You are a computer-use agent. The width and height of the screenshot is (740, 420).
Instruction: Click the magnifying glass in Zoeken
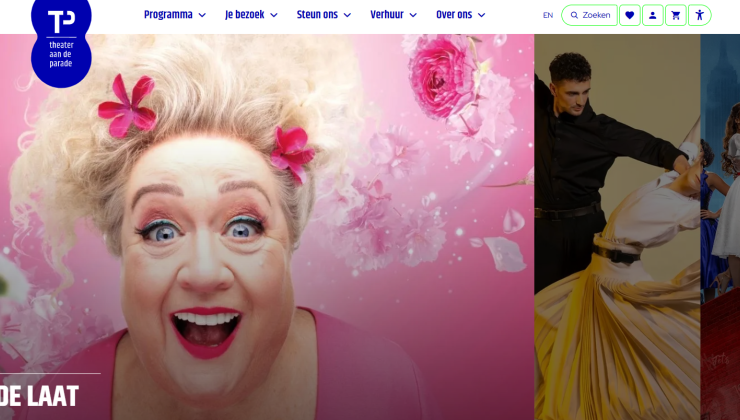574,15
